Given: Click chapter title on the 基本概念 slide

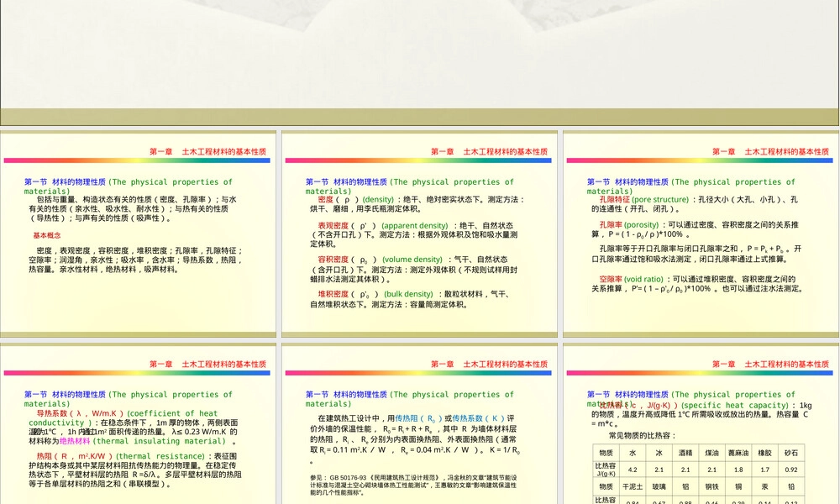Looking at the screenshot, I should point(207,151).
